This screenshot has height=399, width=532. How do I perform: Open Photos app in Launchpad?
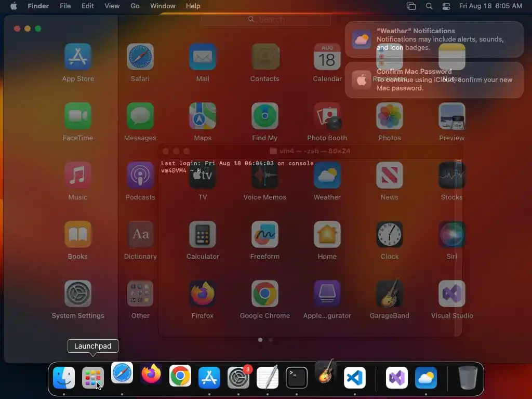pyautogui.click(x=390, y=116)
